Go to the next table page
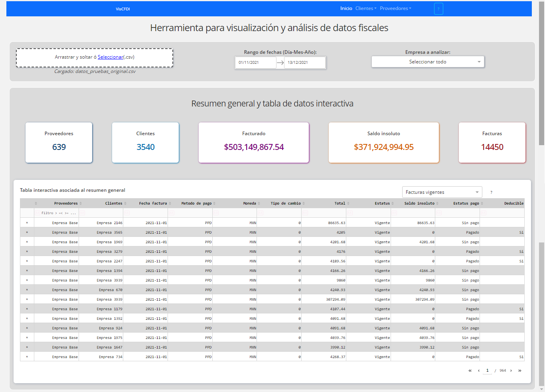This screenshot has width=545, height=392. pyautogui.click(x=511, y=370)
